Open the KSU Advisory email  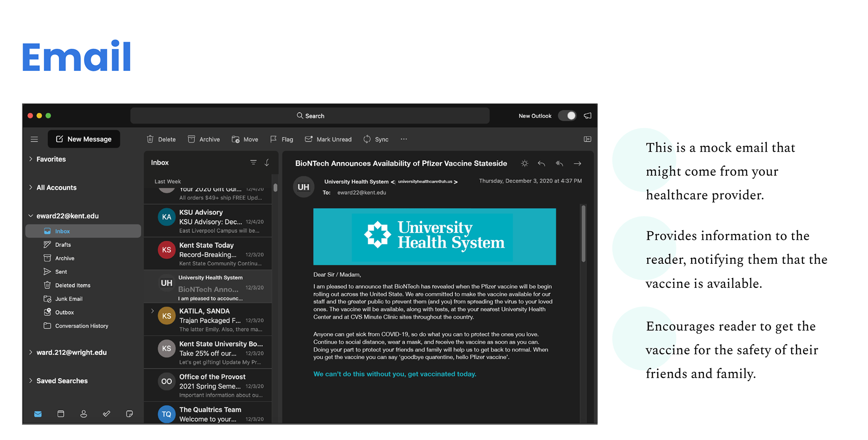(x=208, y=221)
